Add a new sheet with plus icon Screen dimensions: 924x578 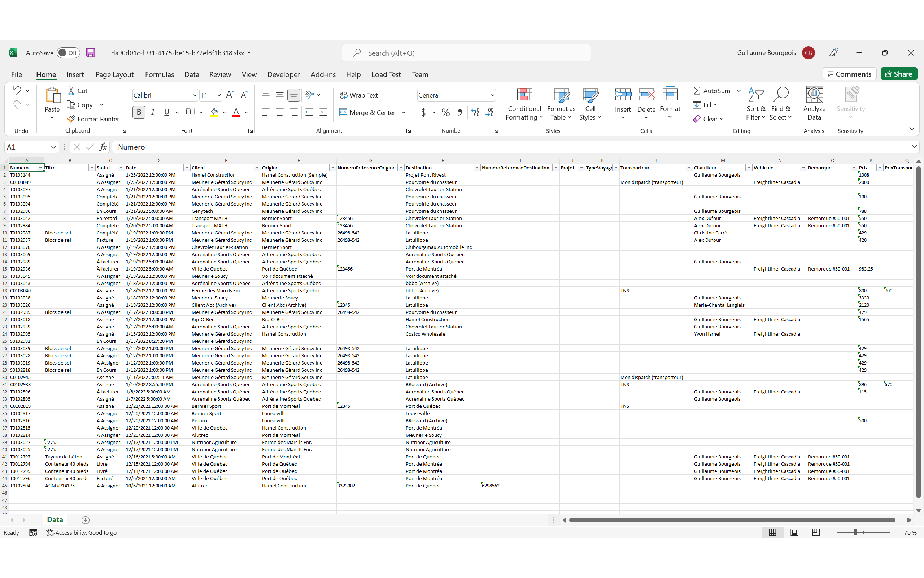coord(86,520)
